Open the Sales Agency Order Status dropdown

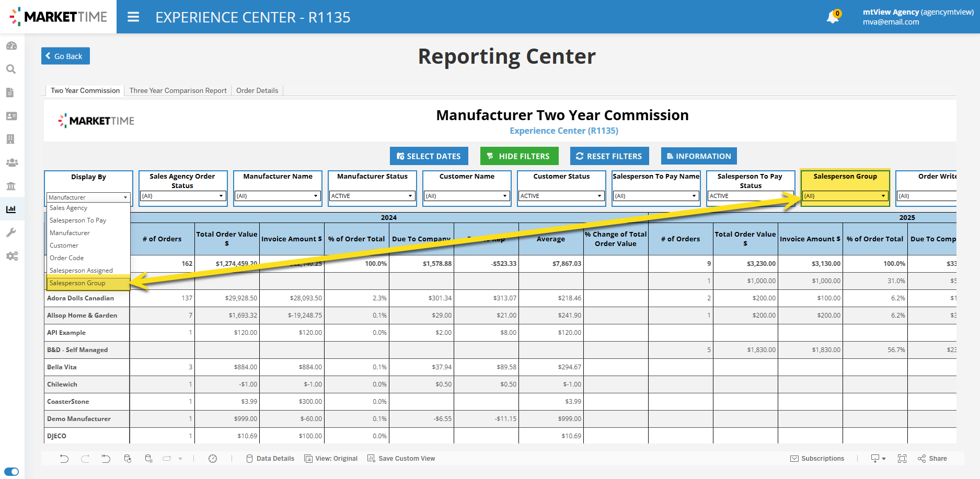(x=183, y=196)
